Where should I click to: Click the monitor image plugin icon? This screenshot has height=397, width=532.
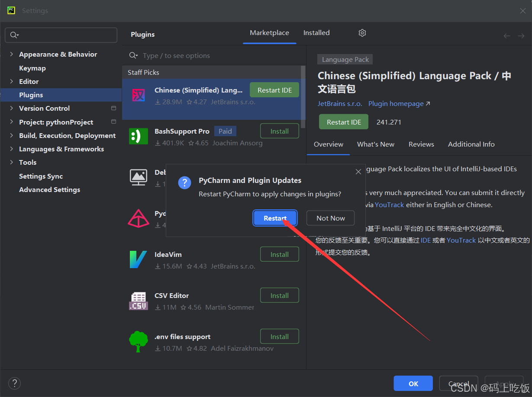coord(139,177)
